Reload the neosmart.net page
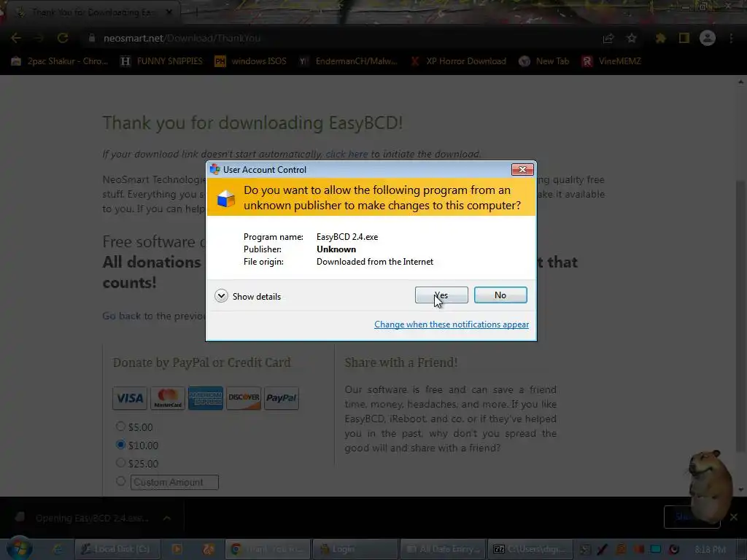747x560 pixels. tap(63, 38)
